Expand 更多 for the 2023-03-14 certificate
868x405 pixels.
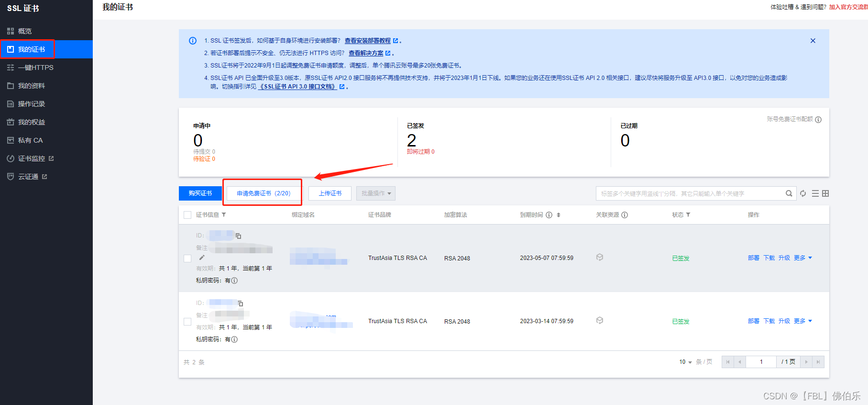click(x=803, y=321)
